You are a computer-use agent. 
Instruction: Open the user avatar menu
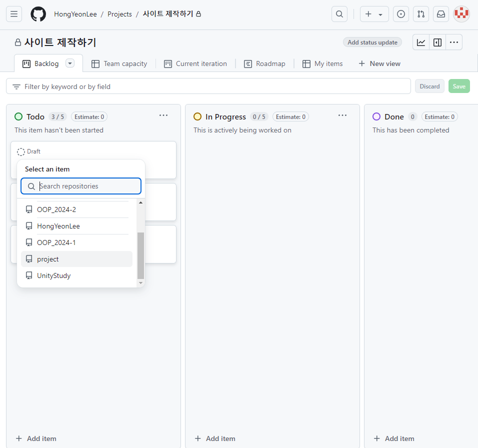coord(461,14)
